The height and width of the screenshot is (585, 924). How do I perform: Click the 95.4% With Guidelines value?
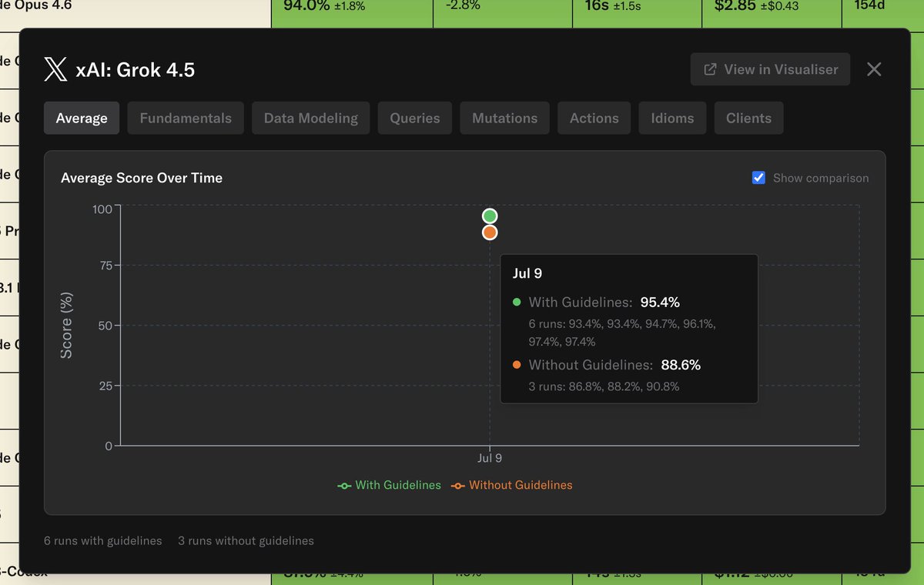tap(660, 303)
